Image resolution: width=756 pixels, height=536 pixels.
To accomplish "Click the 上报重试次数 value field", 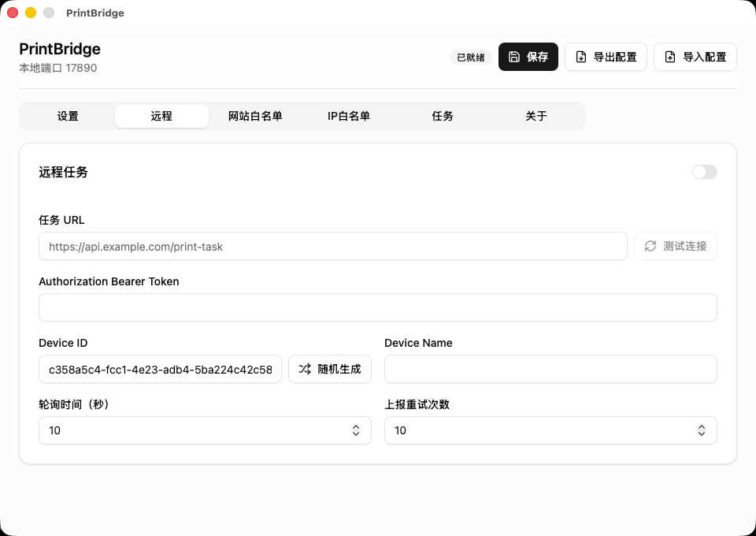I will (x=550, y=430).
